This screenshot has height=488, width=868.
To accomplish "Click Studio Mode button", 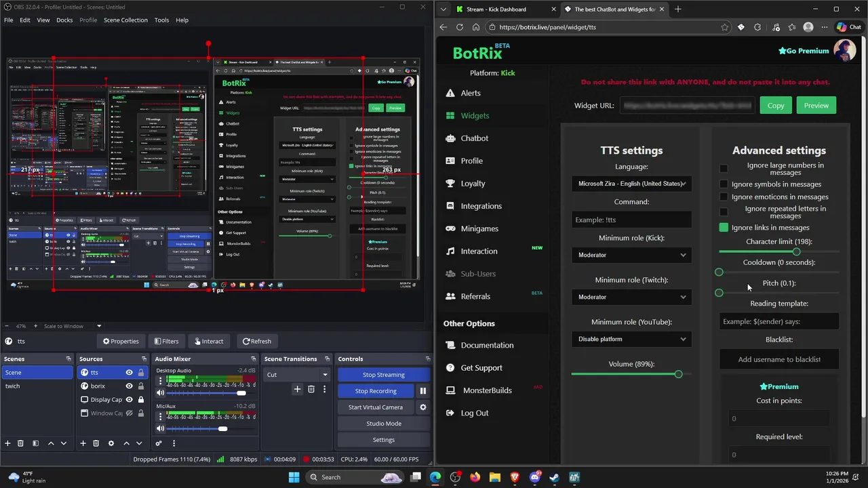I will [383, 424].
